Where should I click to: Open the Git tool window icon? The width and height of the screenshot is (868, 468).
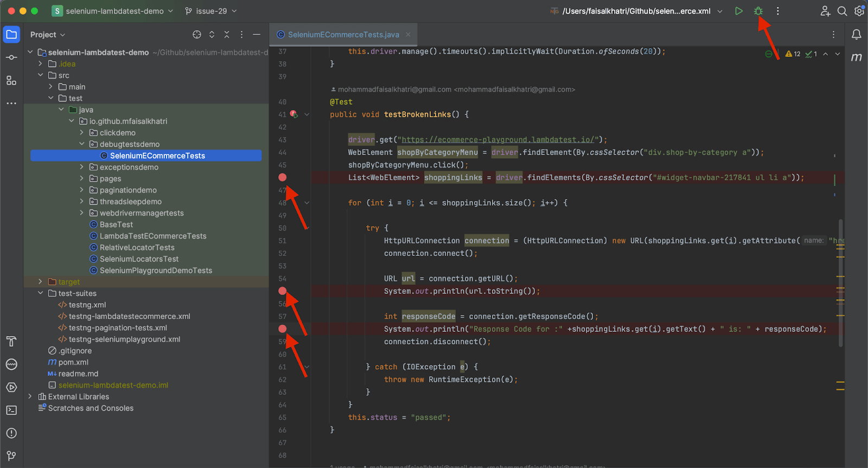pyautogui.click(x=11, y=456)
